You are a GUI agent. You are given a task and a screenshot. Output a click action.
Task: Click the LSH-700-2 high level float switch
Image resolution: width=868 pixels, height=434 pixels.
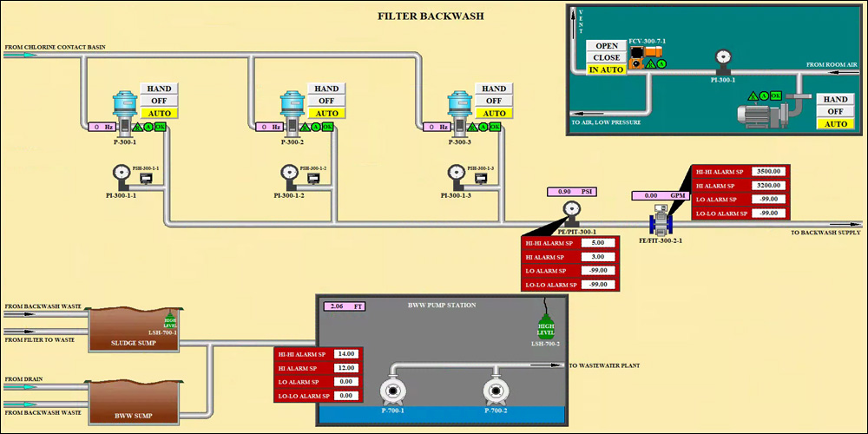(x=546, y=329)
